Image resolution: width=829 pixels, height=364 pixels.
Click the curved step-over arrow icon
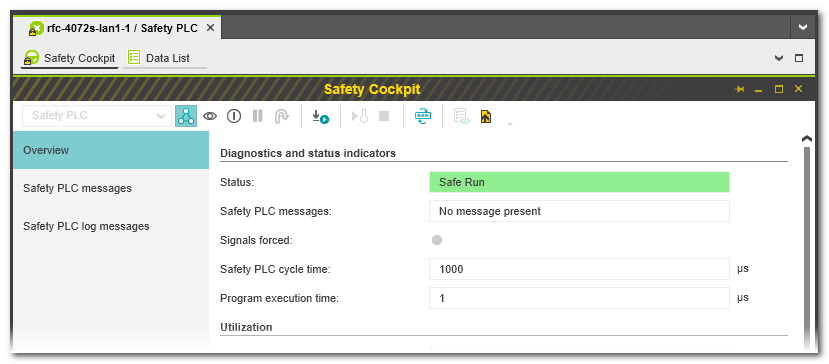281,116
